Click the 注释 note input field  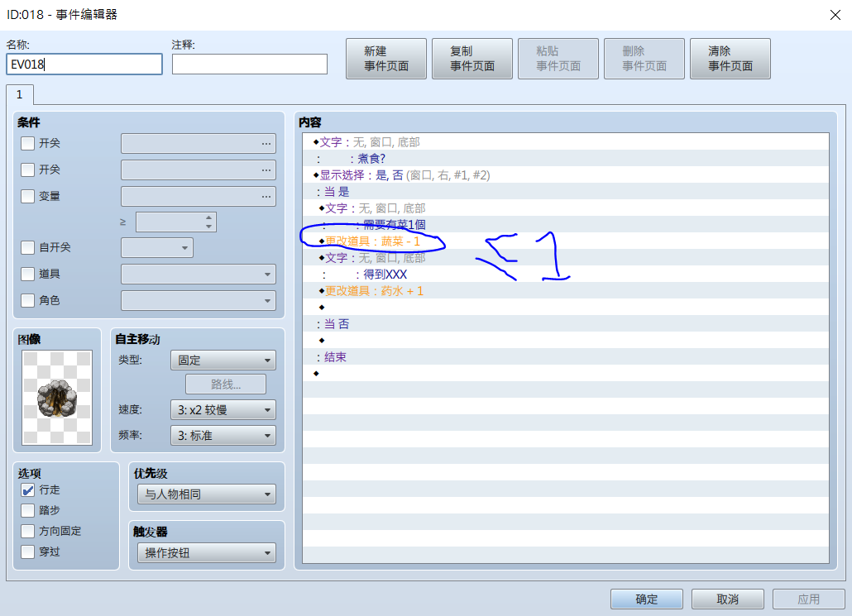click(250, 64)
